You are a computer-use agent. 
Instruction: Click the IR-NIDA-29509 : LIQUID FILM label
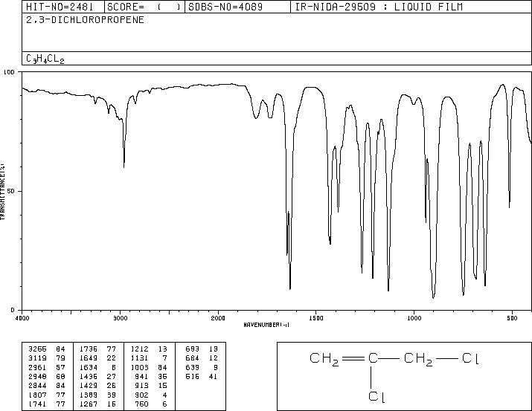point(379,7)
